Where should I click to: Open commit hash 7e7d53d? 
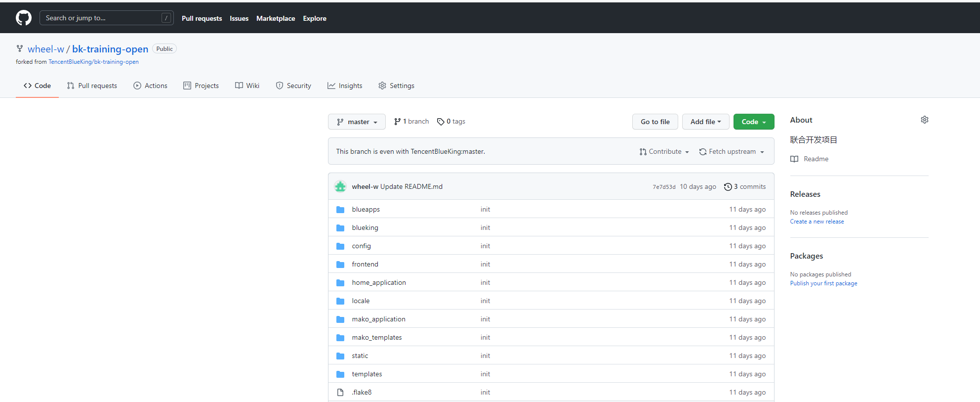[x=664, y=187]
